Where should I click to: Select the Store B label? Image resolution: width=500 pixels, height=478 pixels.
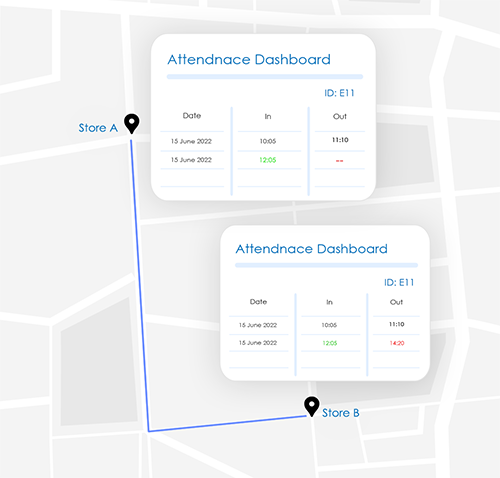click(341, 413)
